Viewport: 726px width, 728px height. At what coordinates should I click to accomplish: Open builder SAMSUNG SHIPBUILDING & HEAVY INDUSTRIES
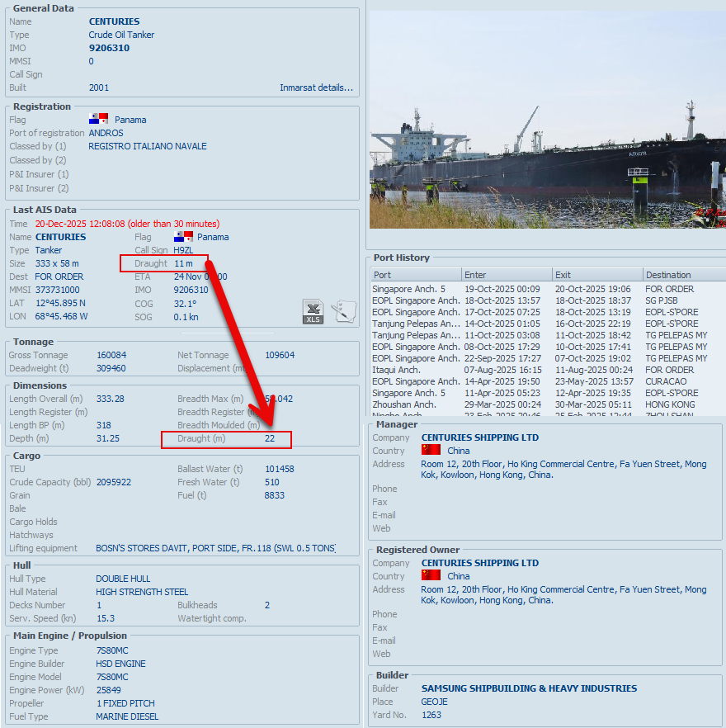(x=529, y=688)
